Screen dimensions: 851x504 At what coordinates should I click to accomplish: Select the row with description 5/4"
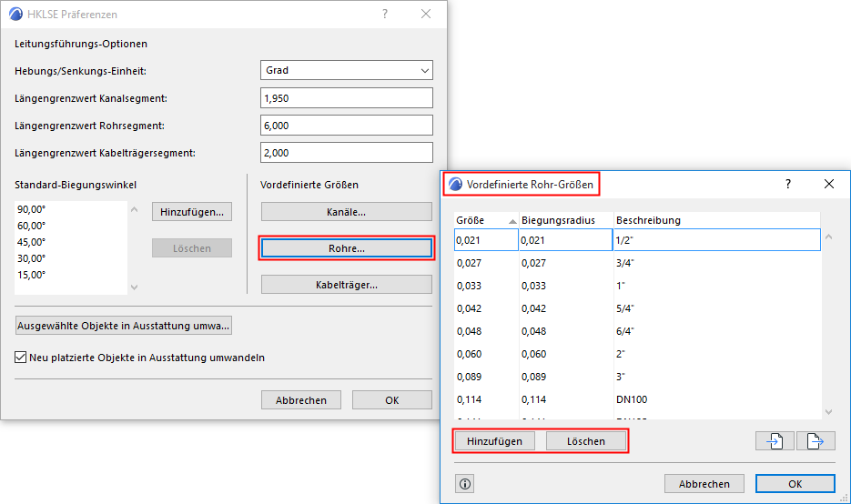point(637,308)
